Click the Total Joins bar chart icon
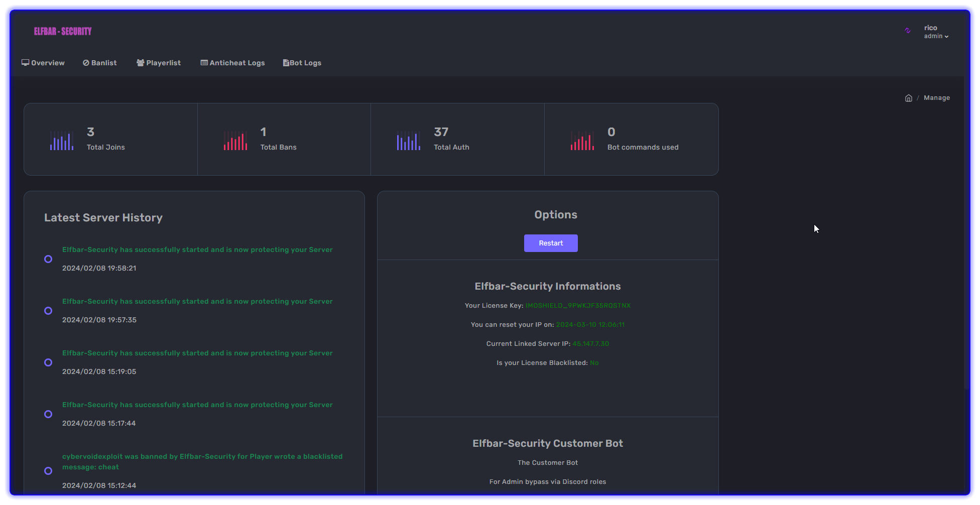The width and height of the screenshot is (980, 505). (x=61, y=140)
